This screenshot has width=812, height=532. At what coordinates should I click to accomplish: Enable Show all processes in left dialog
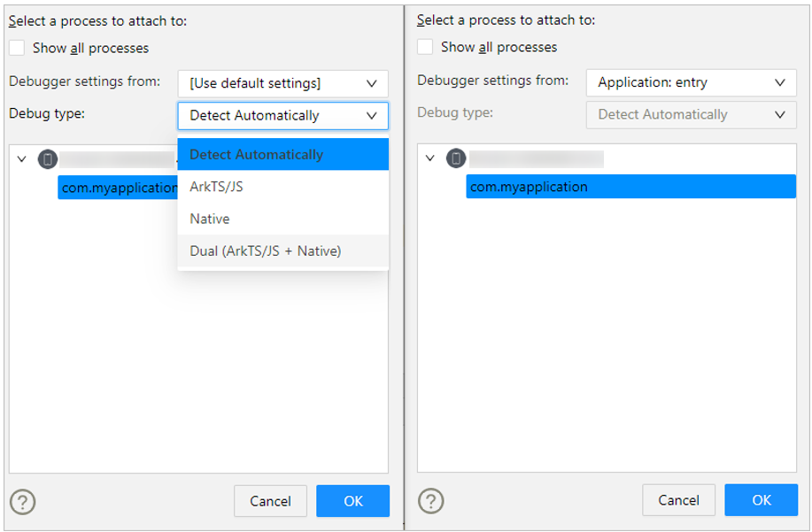click(x=18, y=49)
